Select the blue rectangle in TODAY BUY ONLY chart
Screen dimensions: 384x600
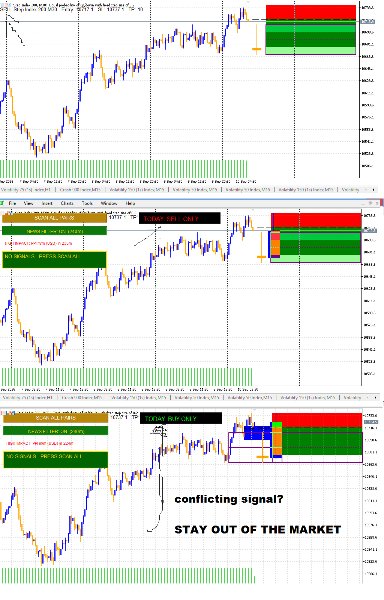[x=257, y=433]
